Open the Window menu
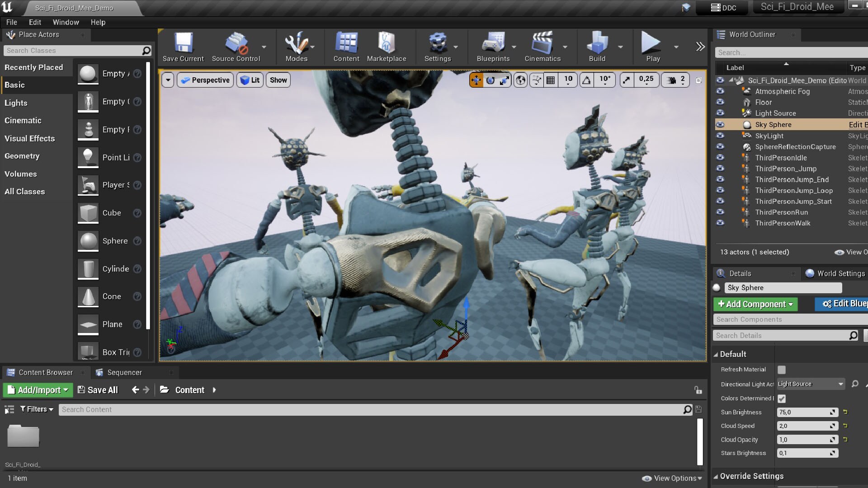The height and width of the screenshot is (488, 868). (66, 22)
